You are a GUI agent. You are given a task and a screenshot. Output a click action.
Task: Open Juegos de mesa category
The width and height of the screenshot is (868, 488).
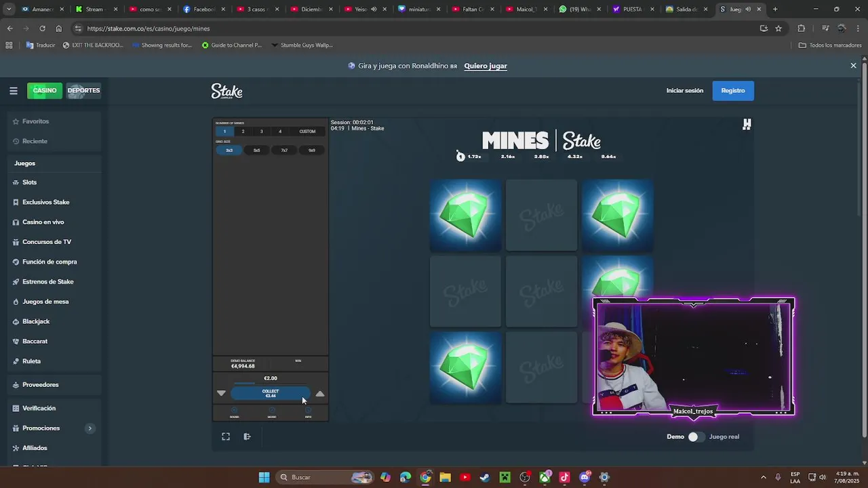pyautogui.click(x=45, y=302)
